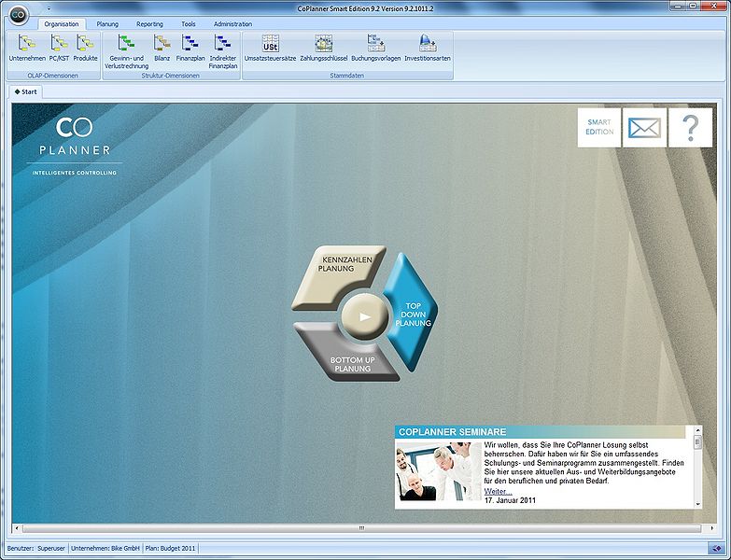The height and width of the screenshot is (560, 731).
Task: Click the horizontal scrollbar thumb
Action: pyautogui.click(x=361, y=528)
